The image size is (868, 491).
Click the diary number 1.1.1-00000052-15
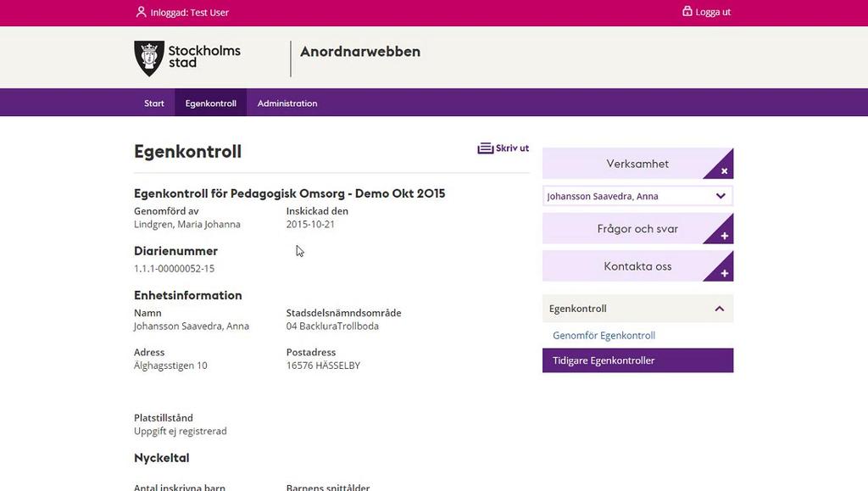174,269
